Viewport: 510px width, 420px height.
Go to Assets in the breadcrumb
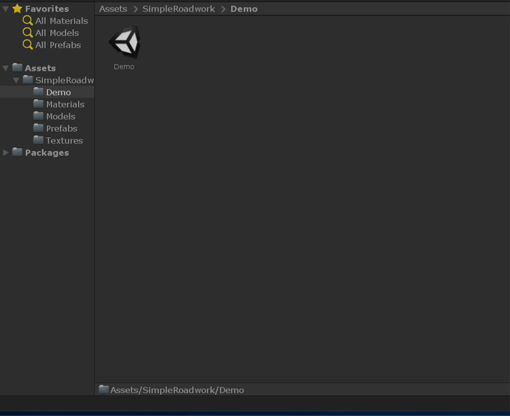113,9
